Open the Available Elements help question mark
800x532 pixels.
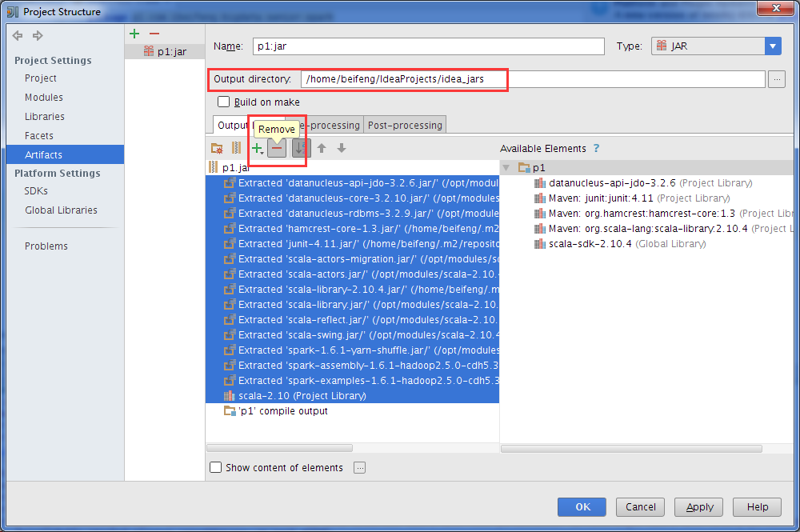(597, 149)
